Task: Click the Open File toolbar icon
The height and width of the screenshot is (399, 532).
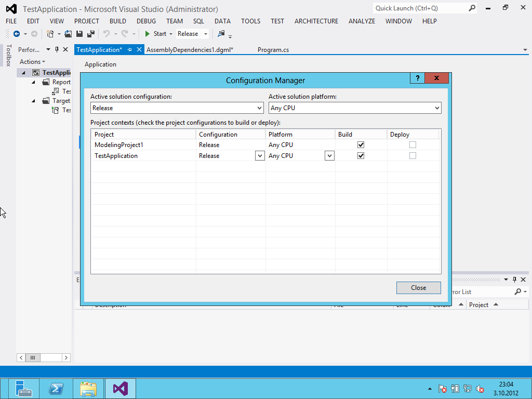Action: [x=68, y=34]
